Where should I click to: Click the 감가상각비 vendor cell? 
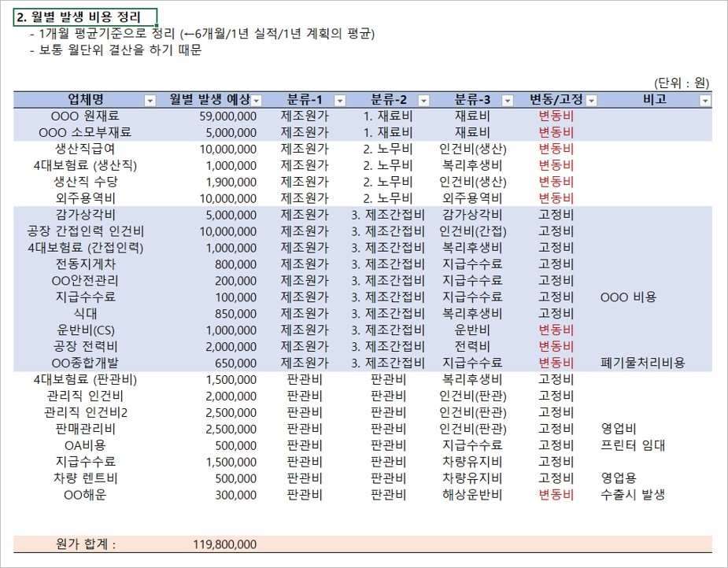point(86,215)
